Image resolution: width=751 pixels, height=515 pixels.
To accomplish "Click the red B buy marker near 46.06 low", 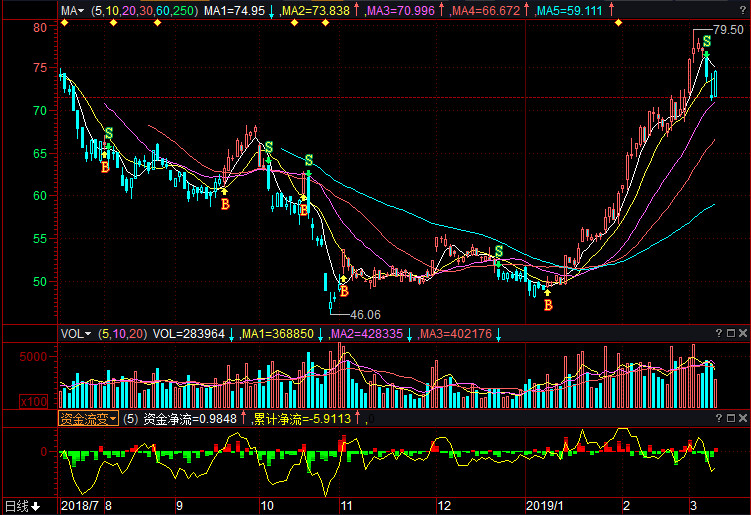I will 344,291.
